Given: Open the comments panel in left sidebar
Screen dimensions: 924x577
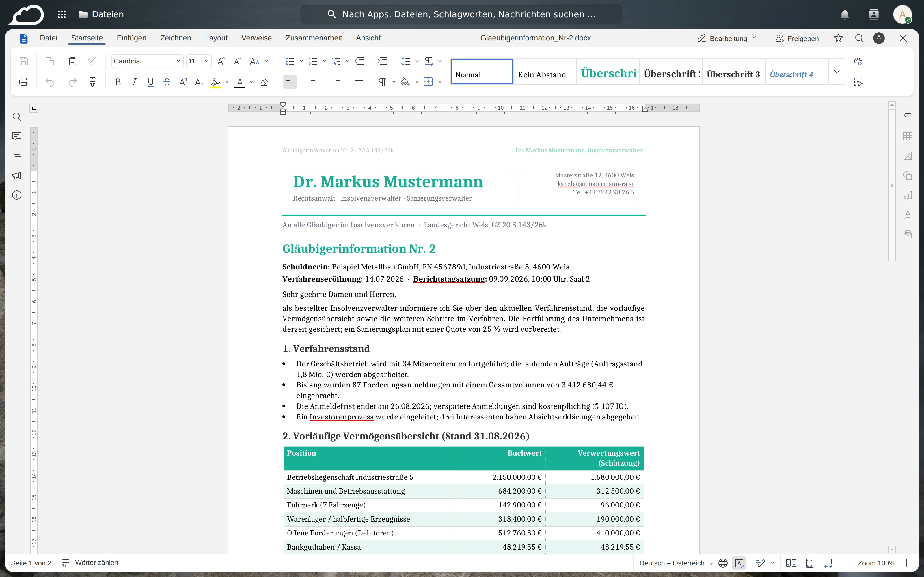Looking at the screenshot, I should coord(17,136).
